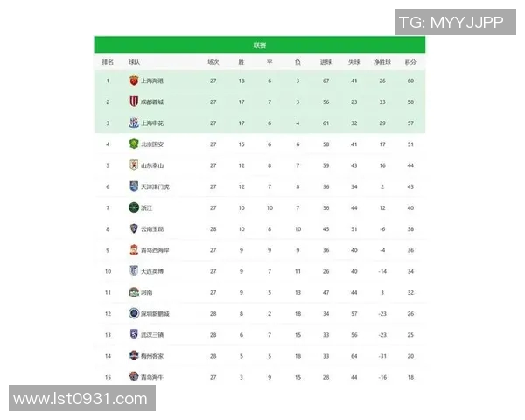525x420 pixels.
Task: Click the 净胜球 column header
Action: 382,62
